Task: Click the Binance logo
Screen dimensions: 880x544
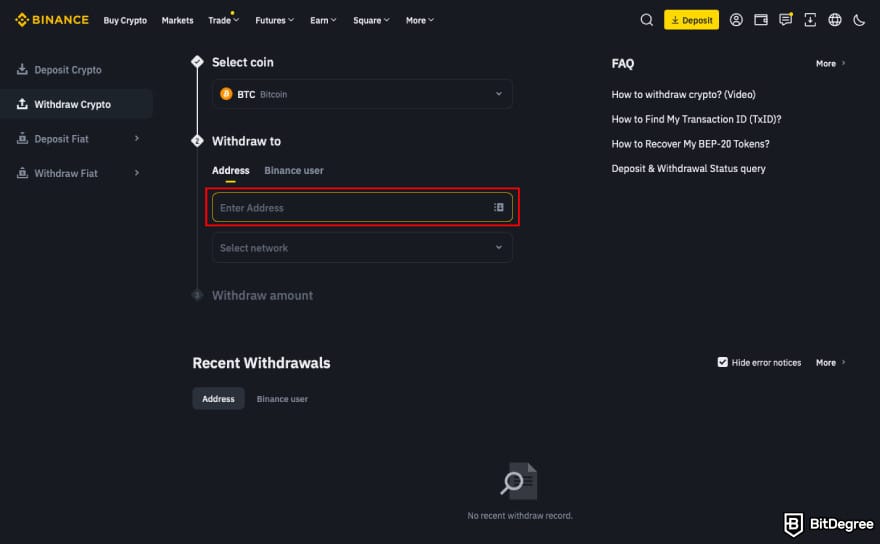Action: 52,20
